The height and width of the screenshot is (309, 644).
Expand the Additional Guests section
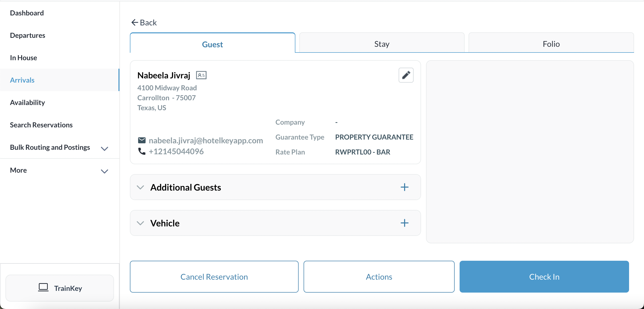[141, 187]
